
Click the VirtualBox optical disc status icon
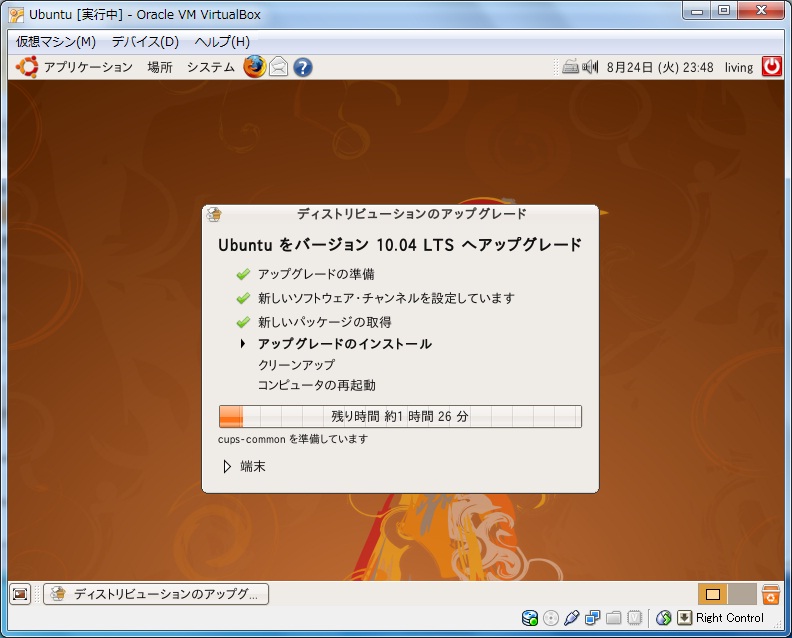(551, 618)
